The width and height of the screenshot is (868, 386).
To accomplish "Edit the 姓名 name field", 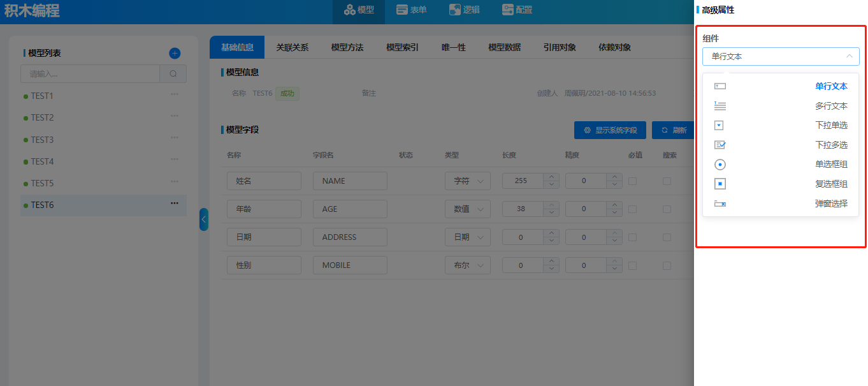I will coord(264,181).
